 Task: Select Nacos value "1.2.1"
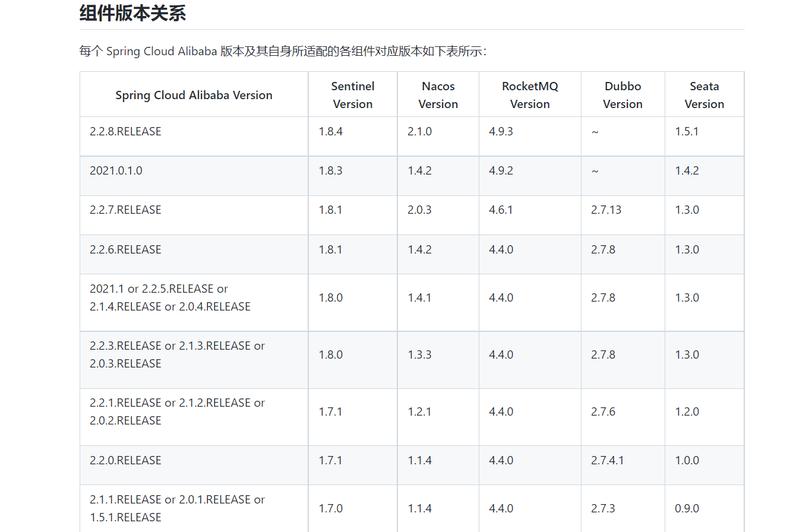pos(419,411)
